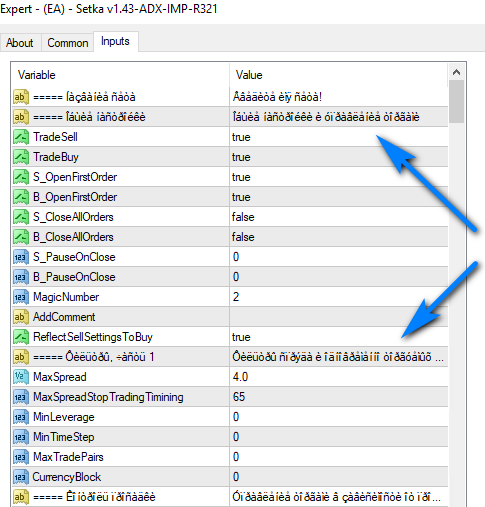Viewport: 485px width, 507px height.
Task: Select the S_PauseOnClose variable name
Action: (x=74, y=257)
